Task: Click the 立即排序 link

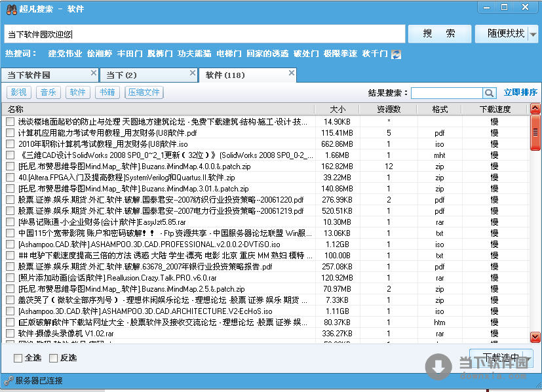Action: coord(520,92)
